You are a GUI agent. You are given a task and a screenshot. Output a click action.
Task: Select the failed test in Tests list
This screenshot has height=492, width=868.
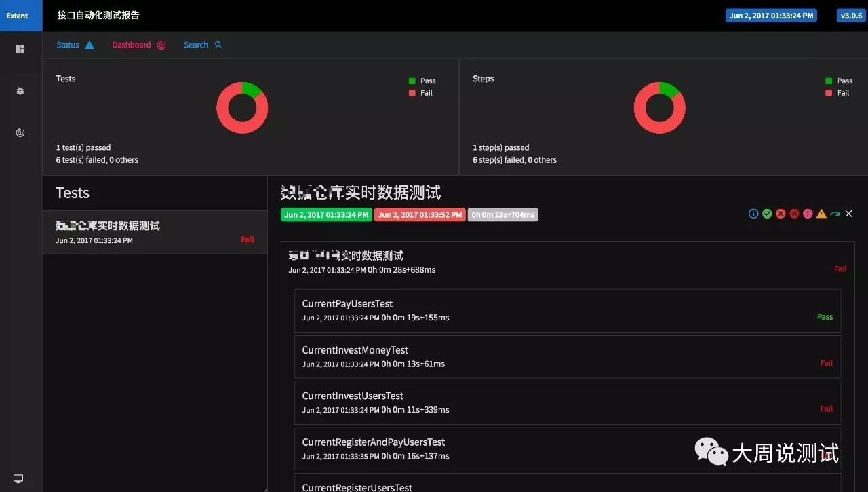point(155,232)
